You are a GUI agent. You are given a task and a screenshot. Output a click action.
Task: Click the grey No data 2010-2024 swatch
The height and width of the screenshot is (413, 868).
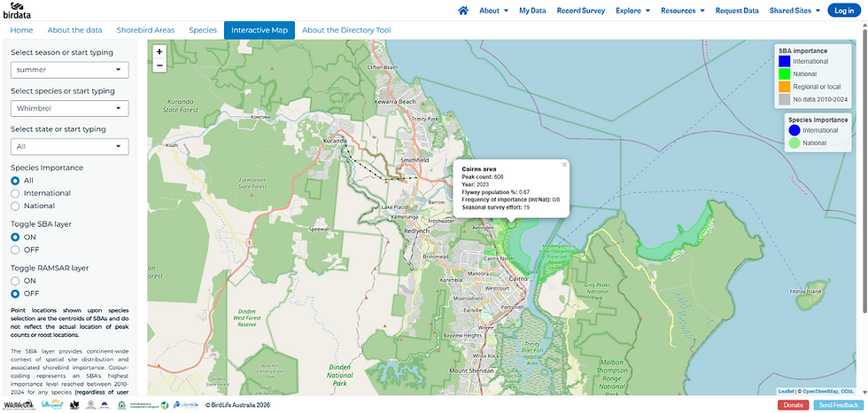(x=783, y=99)
